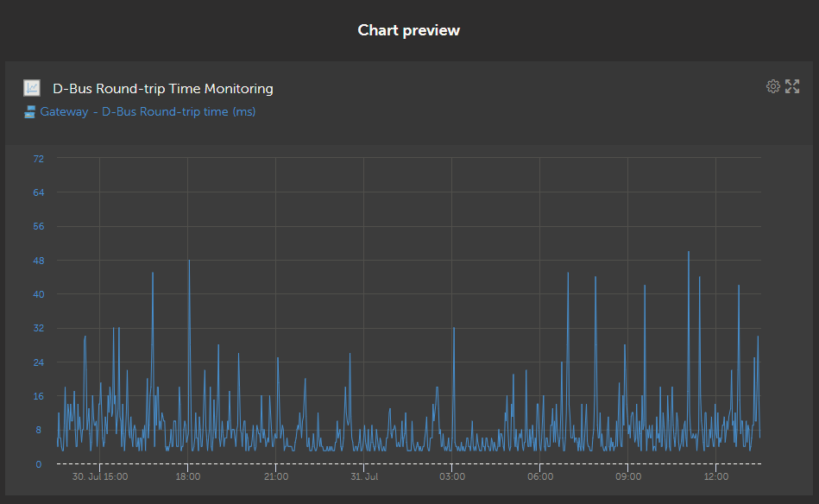Click the 09:00 time axis label
Viewport: 819px width, 504px height.
coord(627,476)
